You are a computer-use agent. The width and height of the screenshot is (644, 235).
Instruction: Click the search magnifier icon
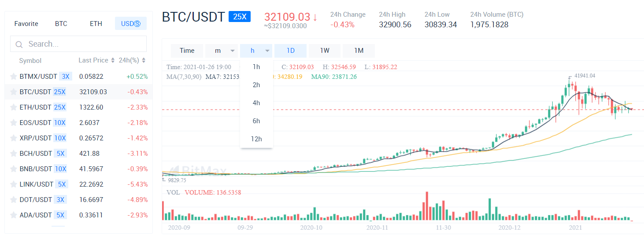[x=19, y=44]
